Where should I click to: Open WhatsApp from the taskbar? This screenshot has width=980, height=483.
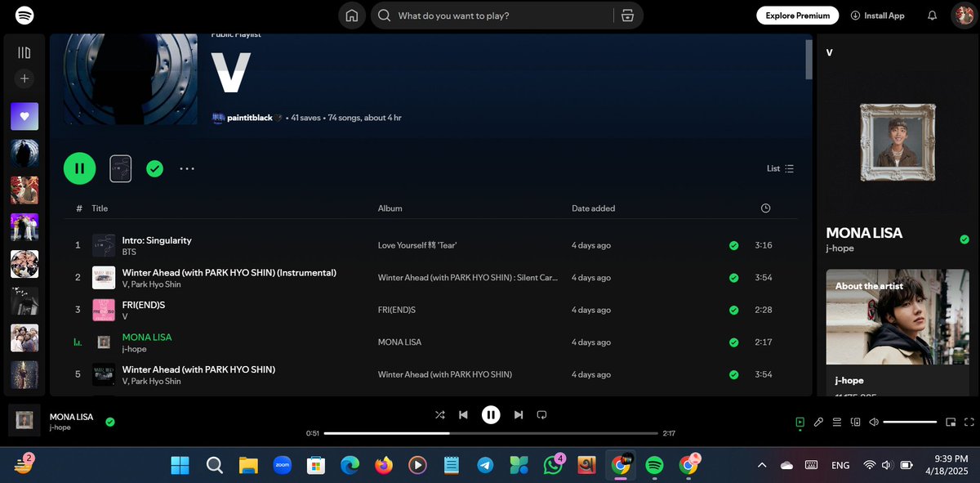(553, 465)
